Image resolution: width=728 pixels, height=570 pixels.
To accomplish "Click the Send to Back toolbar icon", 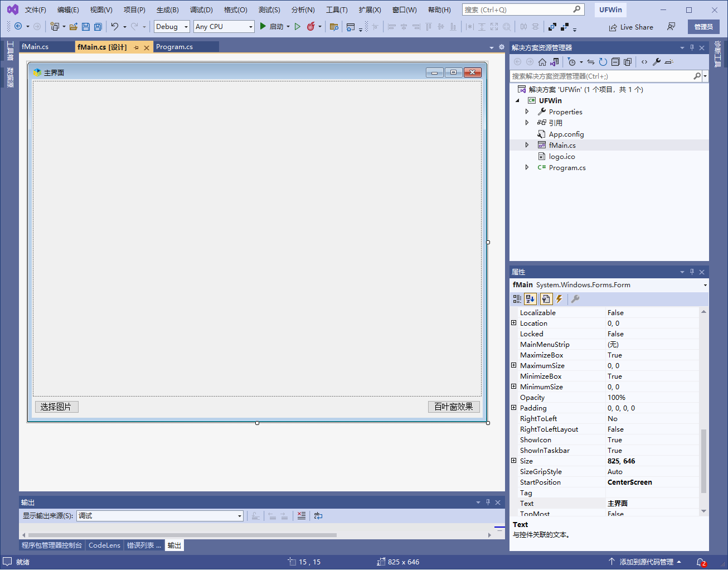I will [x=565, y=26].
